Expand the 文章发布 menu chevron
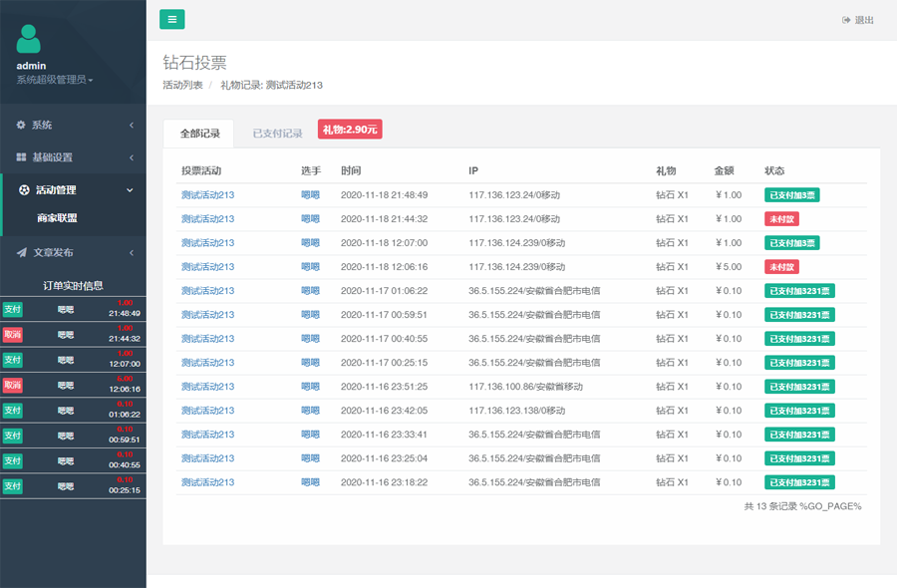 pos(132,252)
